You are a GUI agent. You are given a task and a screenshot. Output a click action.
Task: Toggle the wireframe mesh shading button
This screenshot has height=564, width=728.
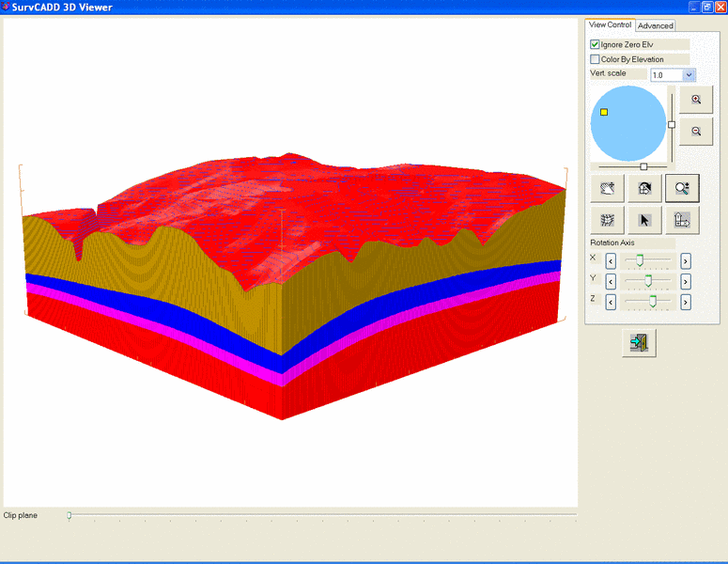[x=607, y=220]
